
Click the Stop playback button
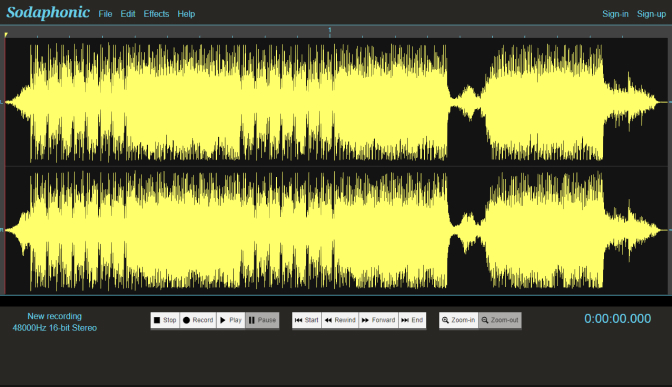click(x=165, y=320)
